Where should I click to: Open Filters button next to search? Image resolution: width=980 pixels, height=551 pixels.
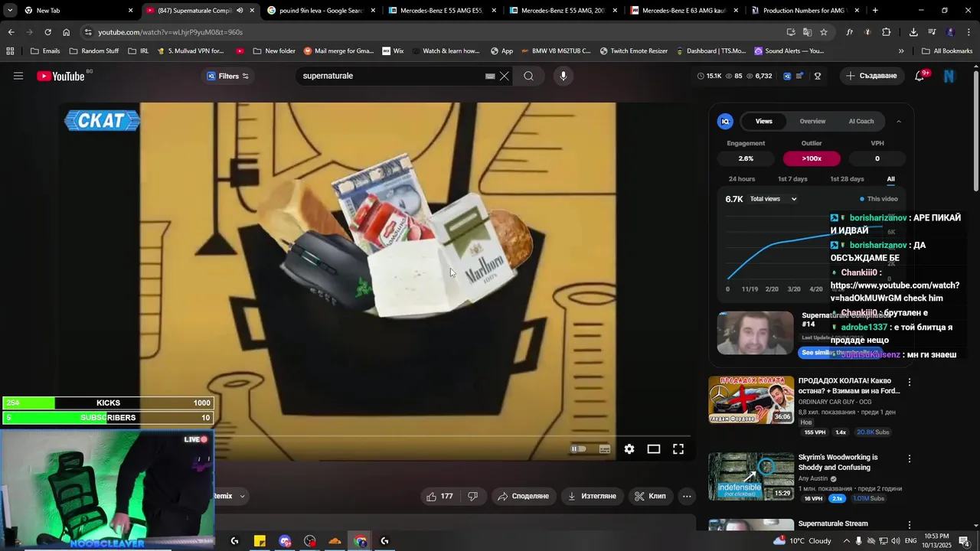(227, 76)
